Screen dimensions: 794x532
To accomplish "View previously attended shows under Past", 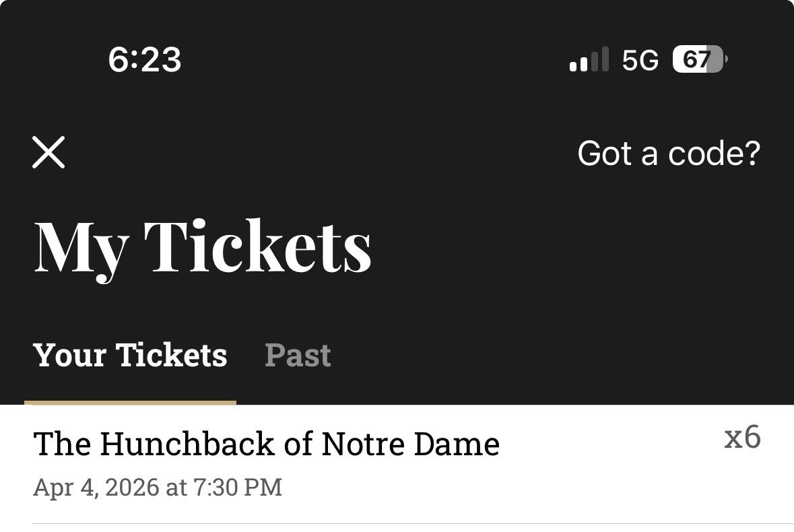I will tap(298, 356).
